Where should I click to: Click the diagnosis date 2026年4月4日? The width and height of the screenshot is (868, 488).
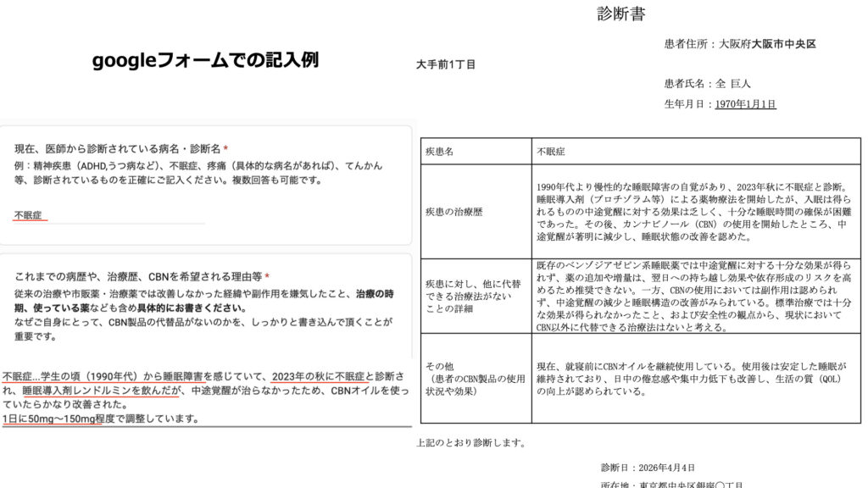click(x=648, y=468)
